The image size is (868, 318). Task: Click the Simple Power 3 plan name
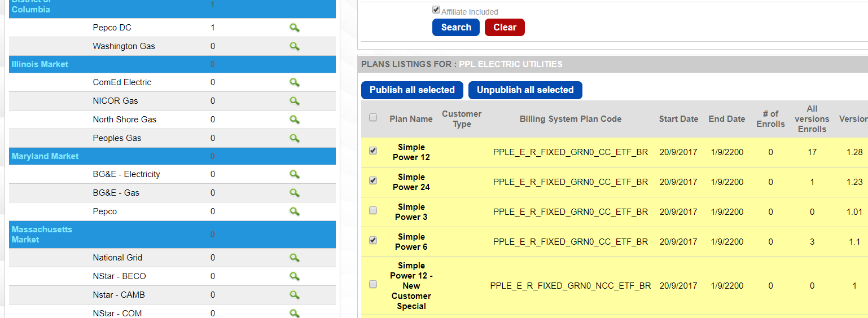click(x=411, y=212)
